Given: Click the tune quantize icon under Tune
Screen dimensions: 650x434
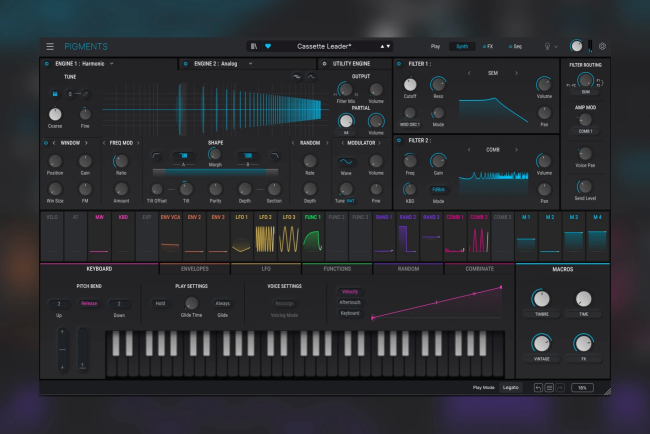Looking at the screenshot, I should point(55,94).
